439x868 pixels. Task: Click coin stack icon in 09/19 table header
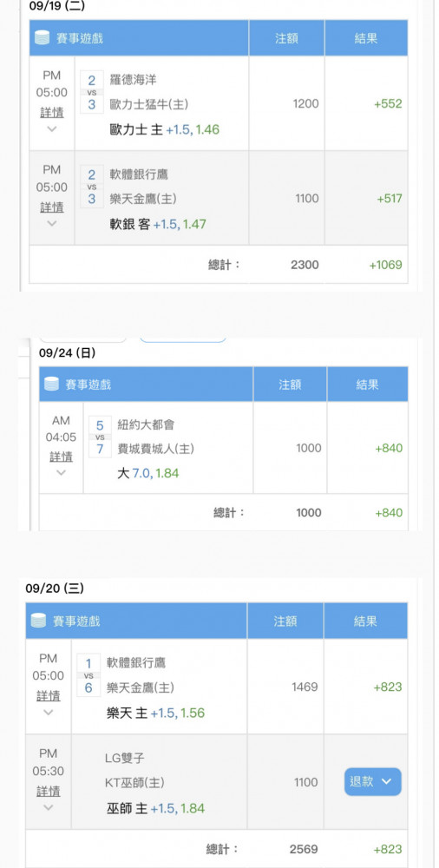43,38
